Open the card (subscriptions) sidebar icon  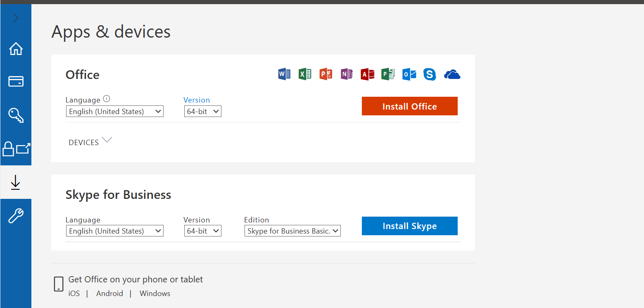(x=16, y=81)
